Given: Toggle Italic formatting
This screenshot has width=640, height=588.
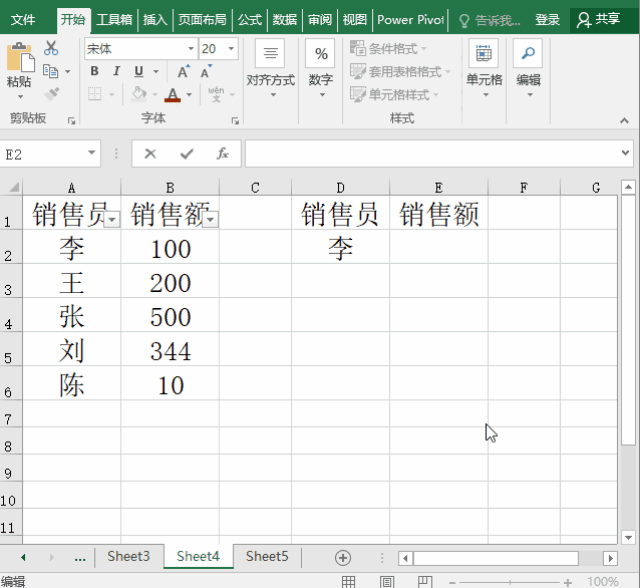Looking at the screenshot, I should point(116,71).
